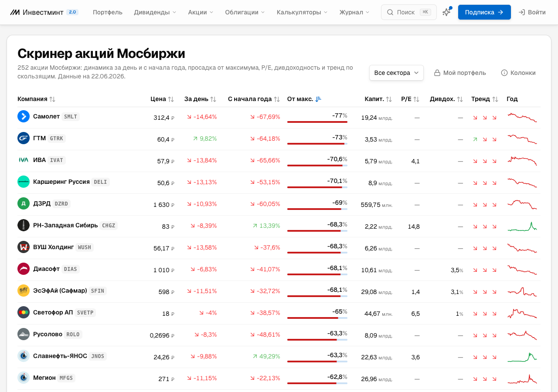Click the SMLT ticker badge
The image size is (558, 392).
[x=71, y=116]
